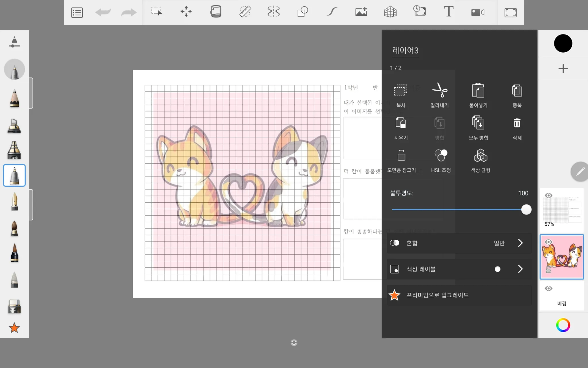The width and height of the screenshot is (588, 368).
Task: Activate the symmetry tool
Action: 274,12
